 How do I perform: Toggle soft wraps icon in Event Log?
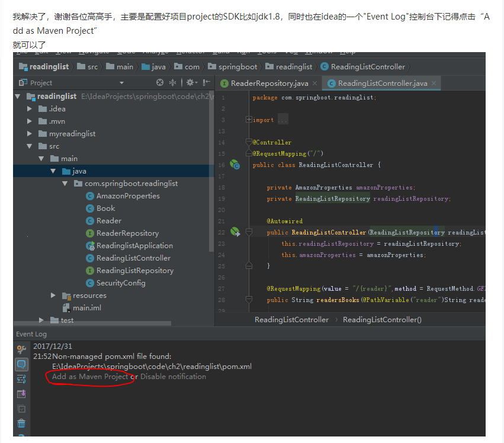point(21,379)
